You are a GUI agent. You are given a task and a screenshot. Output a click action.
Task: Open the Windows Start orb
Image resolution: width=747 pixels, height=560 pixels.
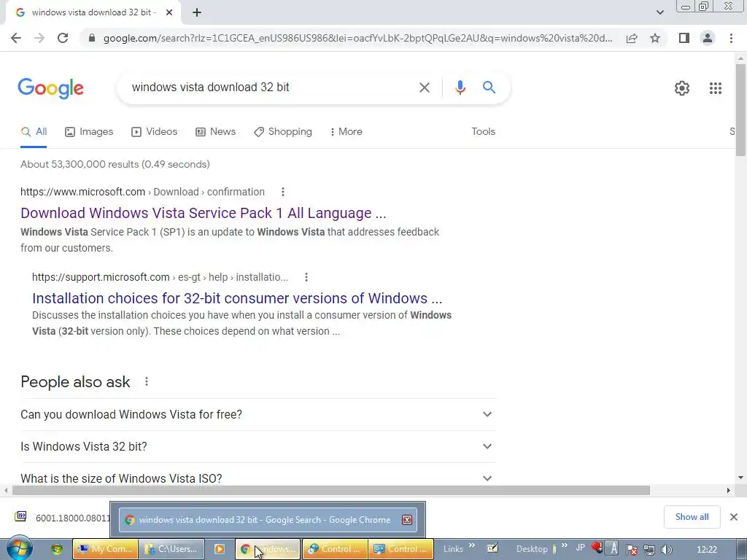click(19, 548)
